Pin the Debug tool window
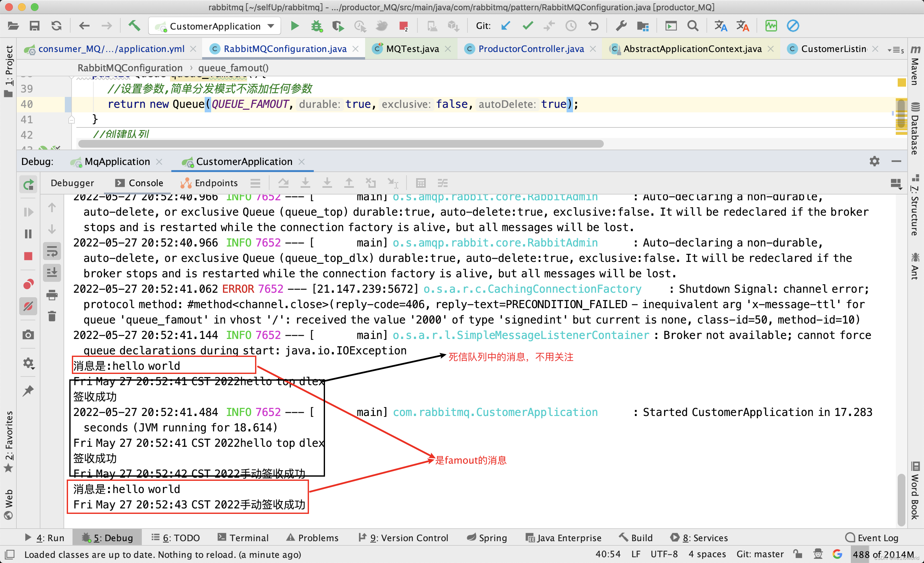The height and width of the screenshot is (563, 924). [28, 390]
